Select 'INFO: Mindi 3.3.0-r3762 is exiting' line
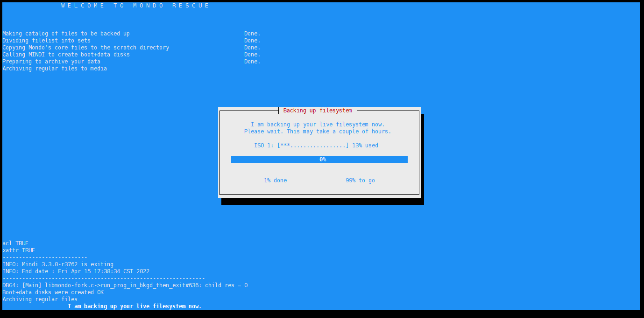 click(x=58, y=264)
